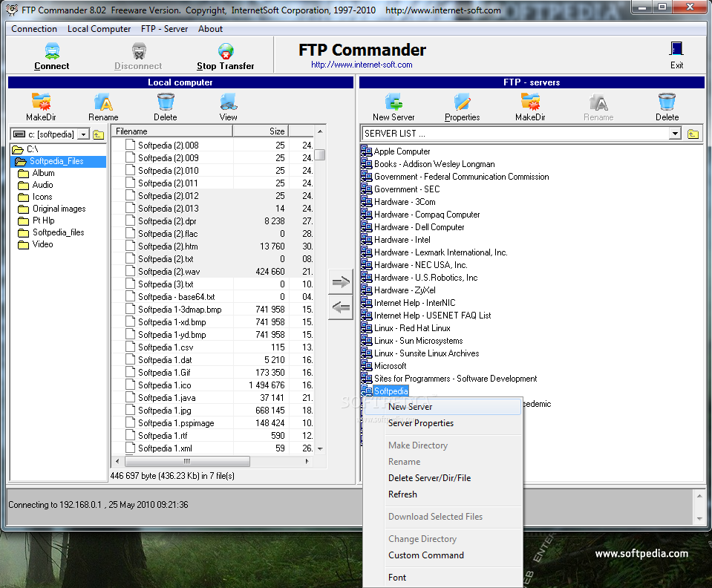Click the local parent folder up icon
The image size is (712, 588).
tap(99, 134)
